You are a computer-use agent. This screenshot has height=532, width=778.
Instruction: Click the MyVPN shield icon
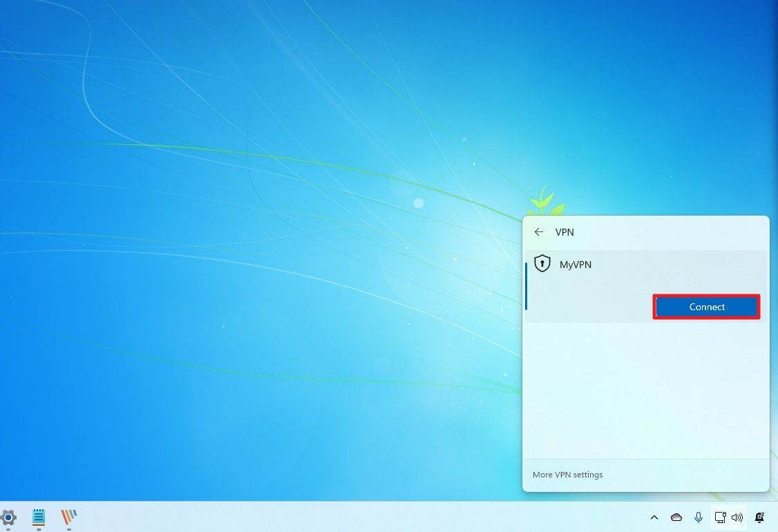542,264
